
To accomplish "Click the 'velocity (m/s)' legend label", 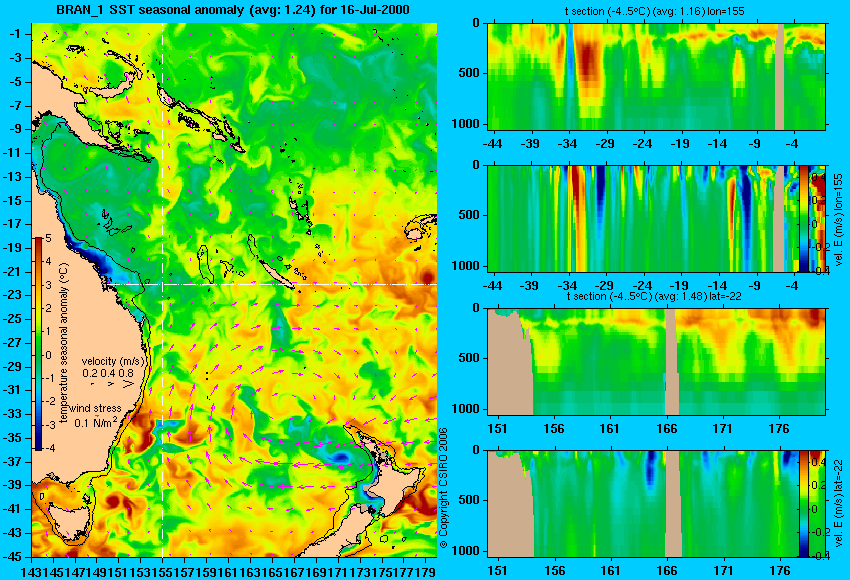I will (x=114, y=361).
